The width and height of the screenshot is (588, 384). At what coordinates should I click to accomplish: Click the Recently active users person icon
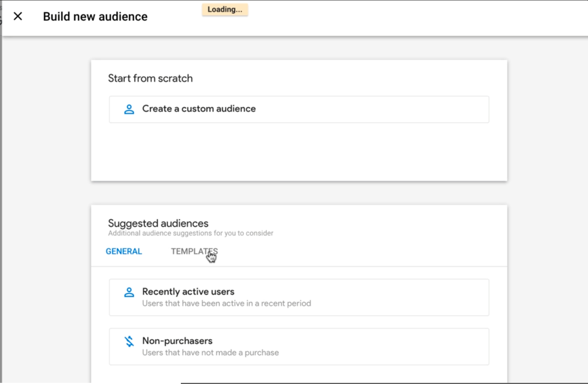(x=129, y=292)
